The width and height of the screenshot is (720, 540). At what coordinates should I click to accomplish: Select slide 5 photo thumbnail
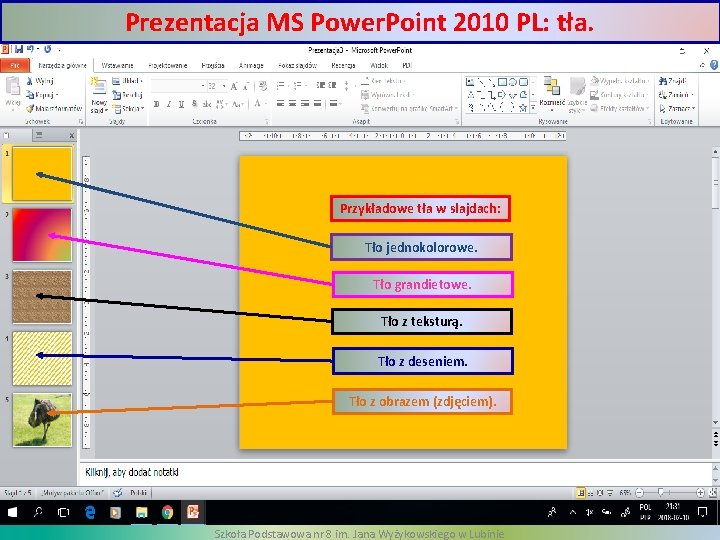tap(42, 420)
